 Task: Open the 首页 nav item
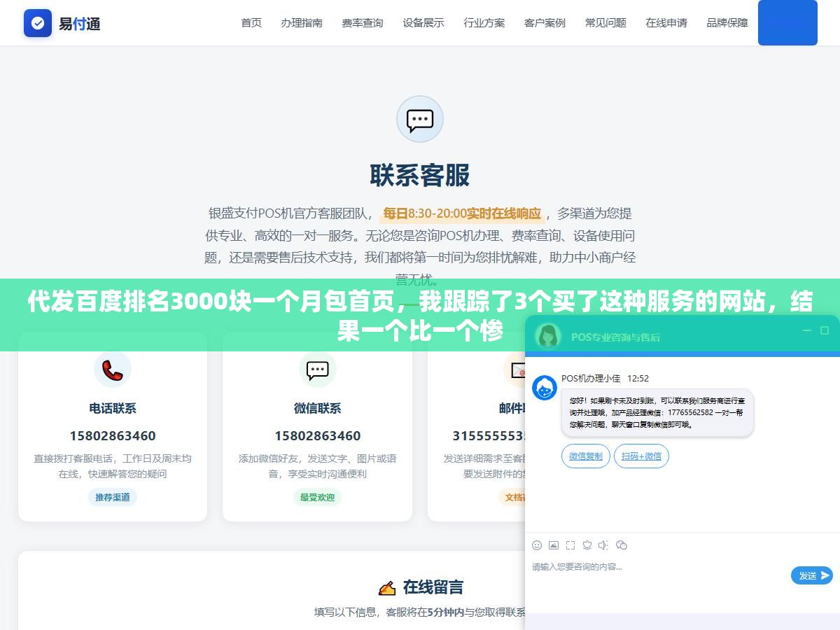(x=251, y=23)
